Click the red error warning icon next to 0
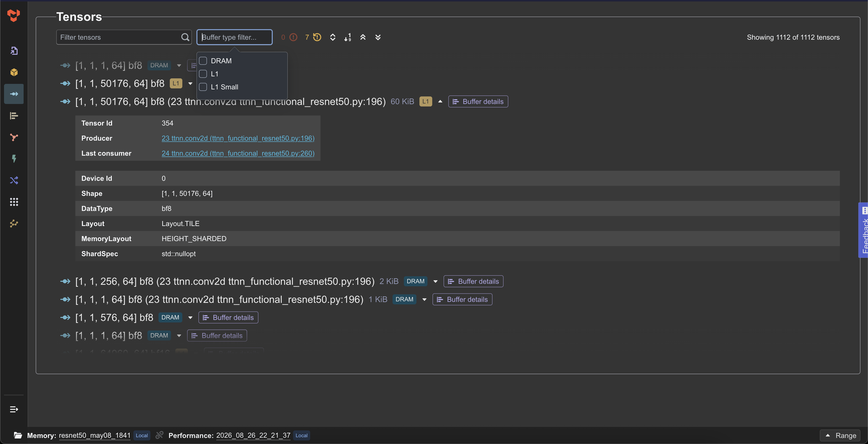Screen dimensions: 868x444 pyautogui.click(x=294, y=37)
